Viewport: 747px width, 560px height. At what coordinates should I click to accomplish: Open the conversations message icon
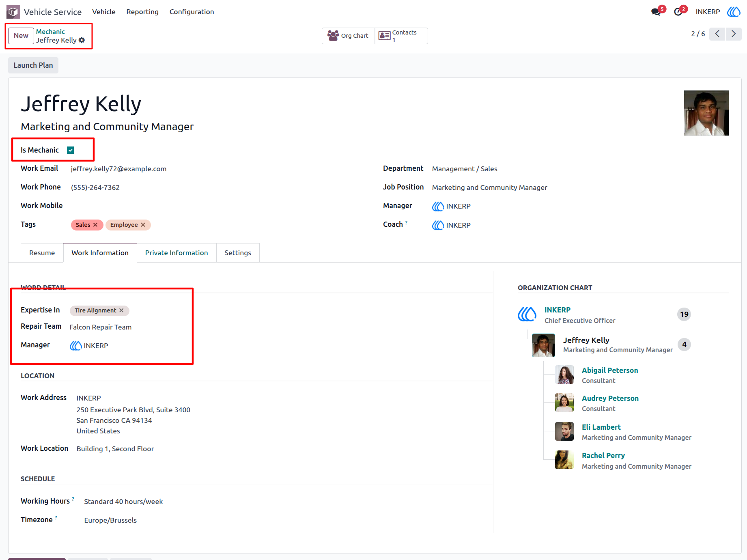coord(656,12)
